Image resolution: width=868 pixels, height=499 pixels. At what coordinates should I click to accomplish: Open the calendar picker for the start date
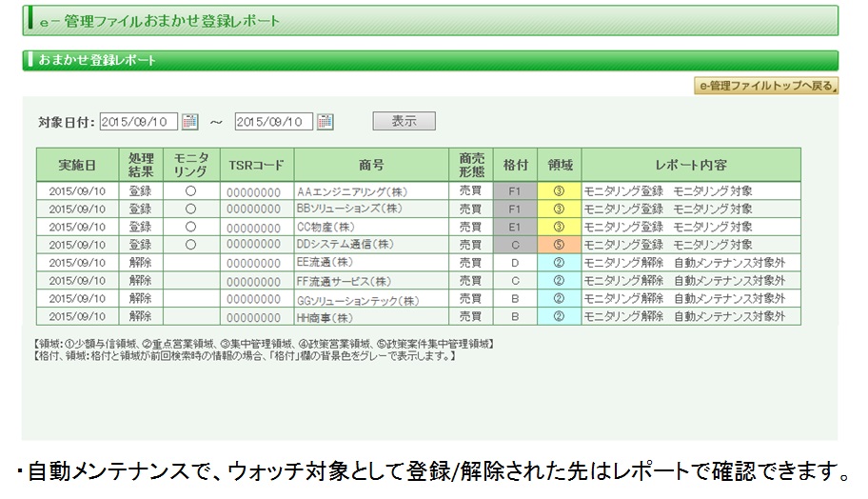click(x=189, y=122)
